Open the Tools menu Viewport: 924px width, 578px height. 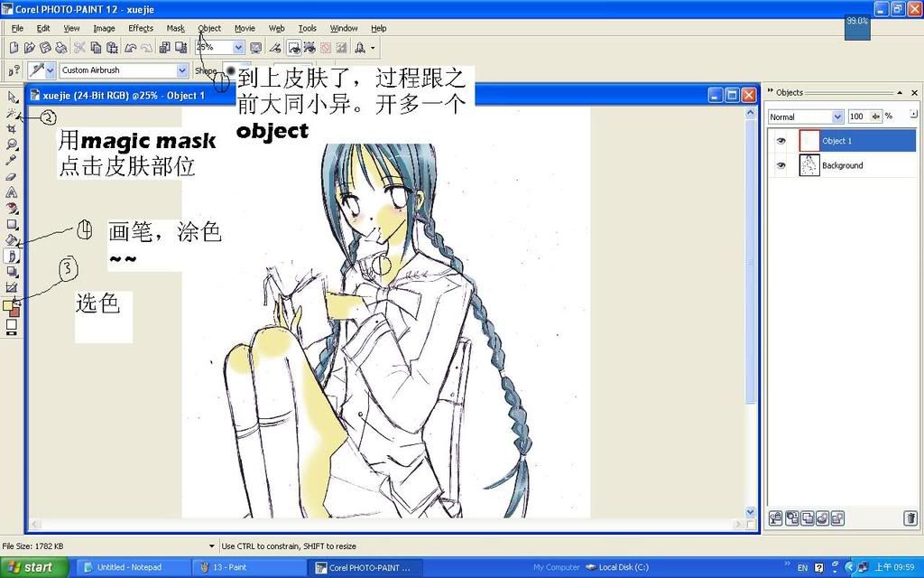point(307,28)
